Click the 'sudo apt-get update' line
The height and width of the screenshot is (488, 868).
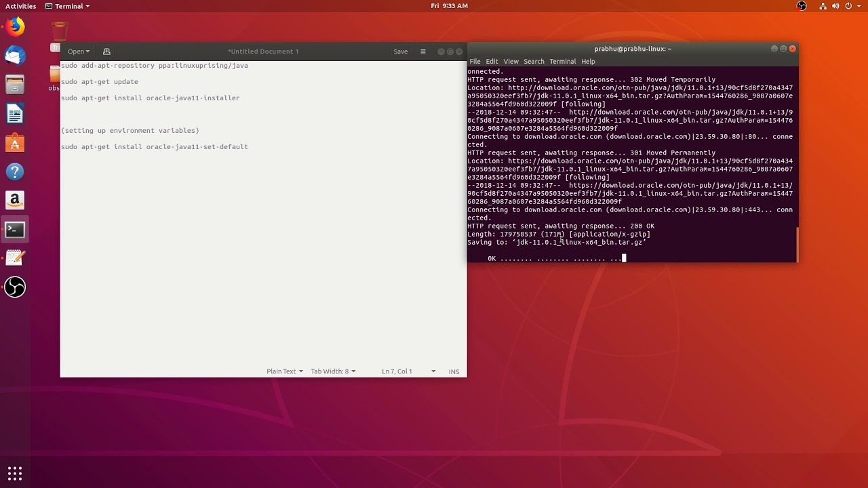click(99, 82)
